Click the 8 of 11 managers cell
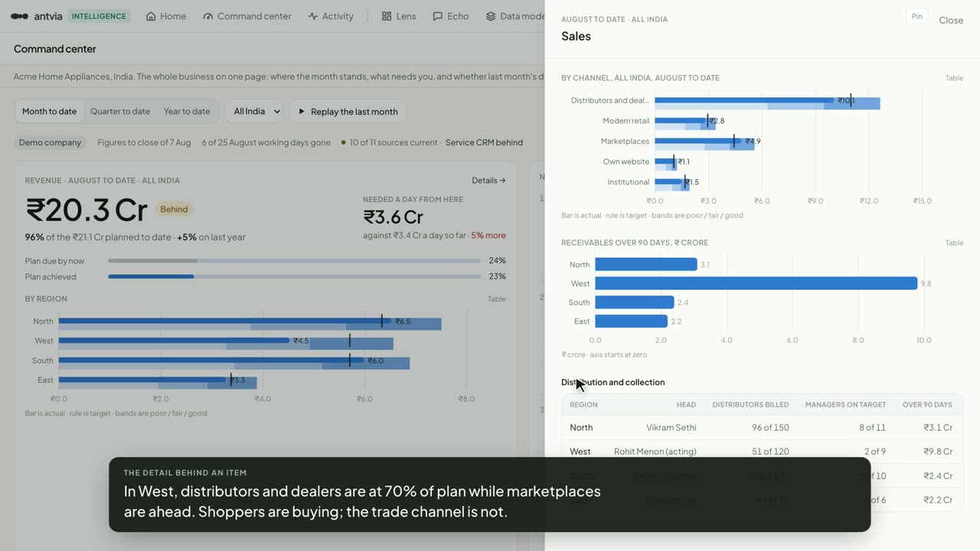This screenshot has height=551, width=980. (x=872, y=428)
